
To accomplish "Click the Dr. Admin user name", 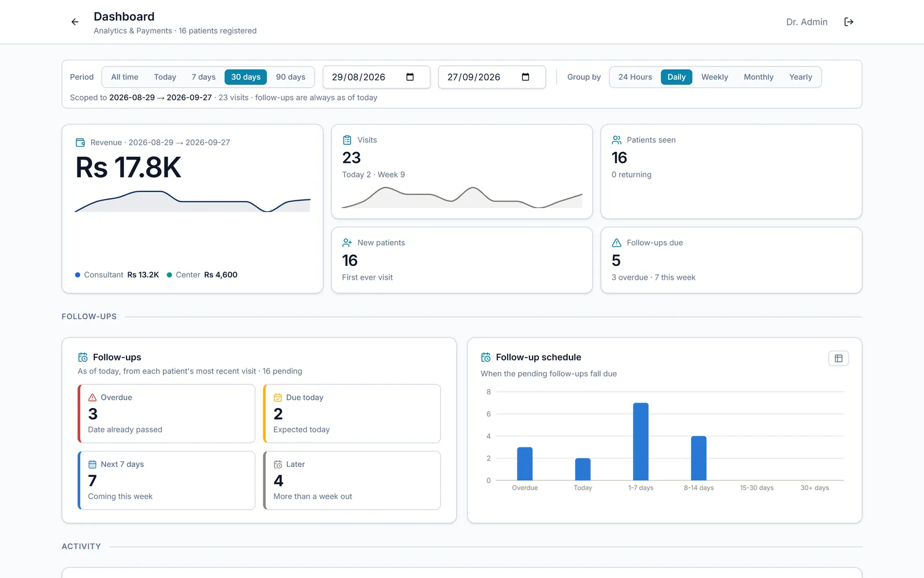I will point(807,22).
